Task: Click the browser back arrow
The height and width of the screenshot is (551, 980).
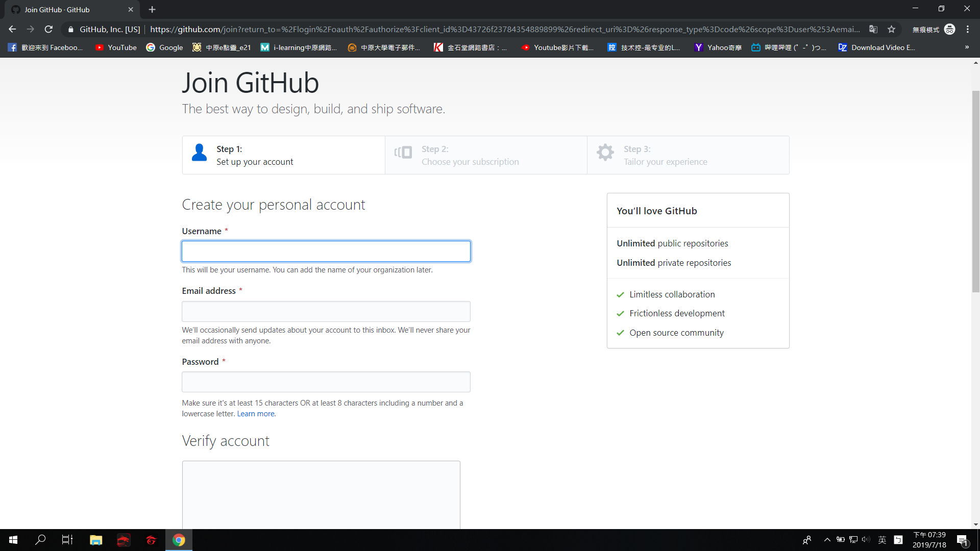Action: [12, 29]
